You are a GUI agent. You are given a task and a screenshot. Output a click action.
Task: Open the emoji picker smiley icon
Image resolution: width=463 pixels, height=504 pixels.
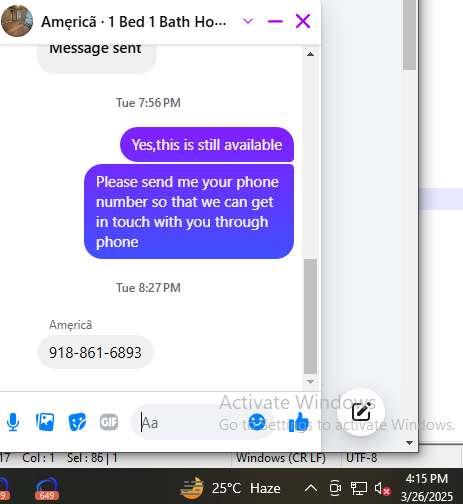tap(257, 422)
